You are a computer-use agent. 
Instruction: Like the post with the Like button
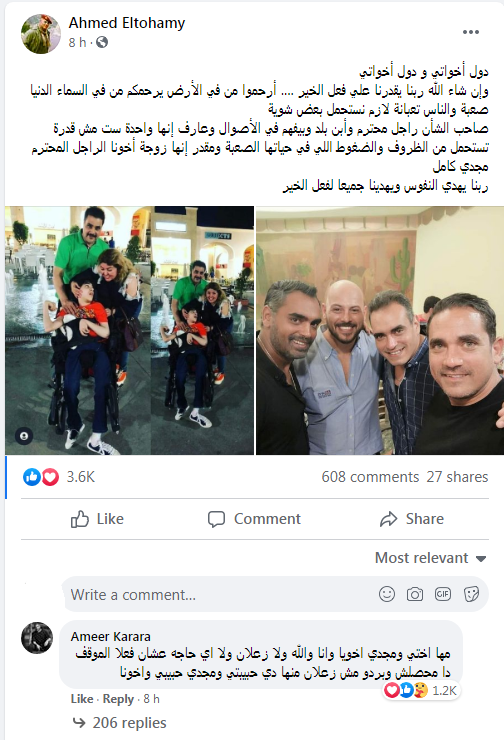tap(97, 519)
